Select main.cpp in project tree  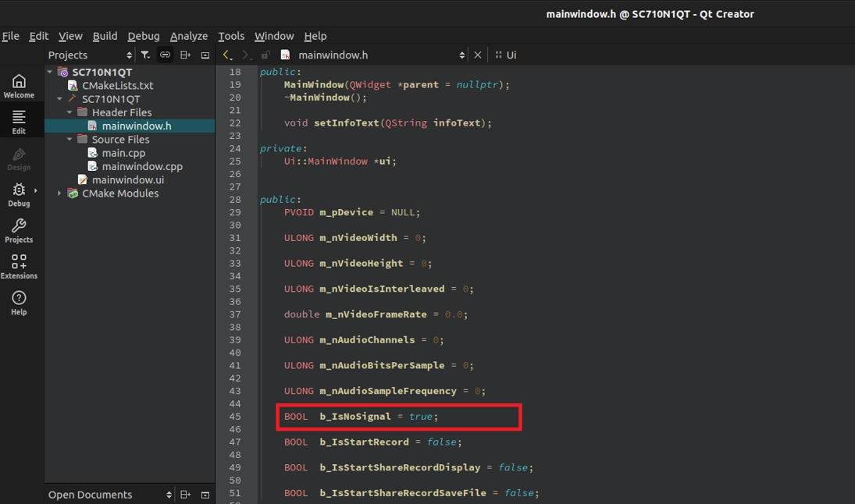coord(123,153)
